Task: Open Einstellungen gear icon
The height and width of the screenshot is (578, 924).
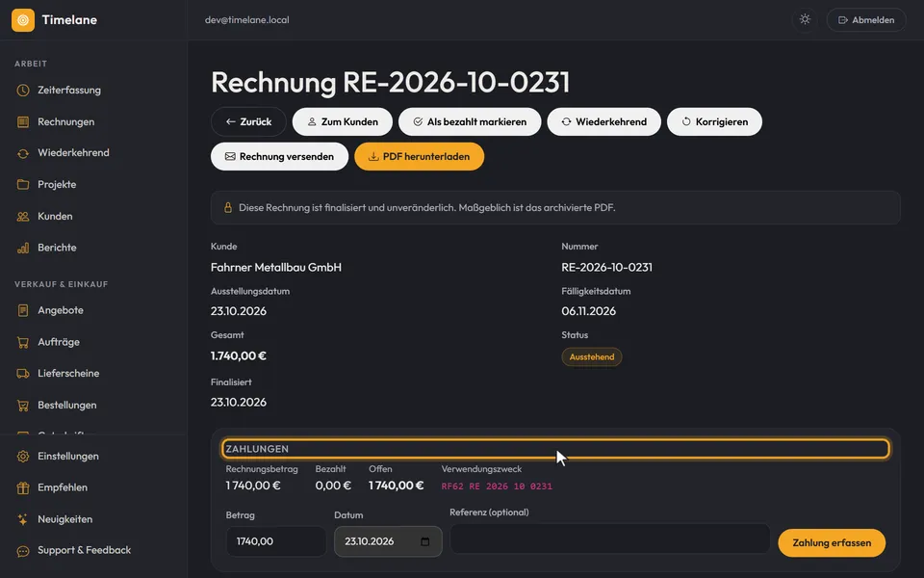Action: [x=23, y=457]
